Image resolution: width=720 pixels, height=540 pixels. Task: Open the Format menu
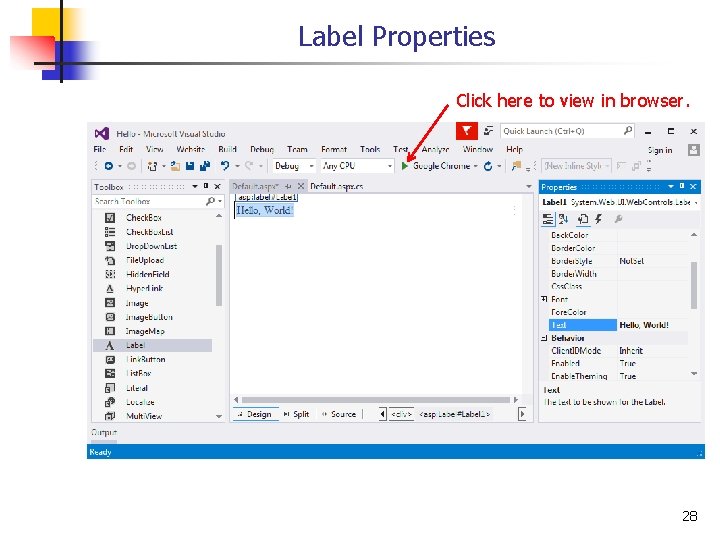[x=334, y=149]
